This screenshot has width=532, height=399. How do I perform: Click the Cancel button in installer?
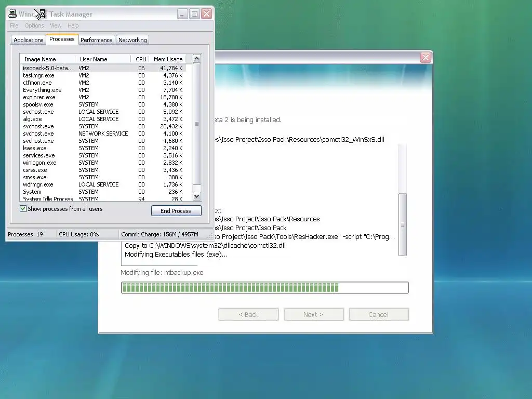pyautogui.click(x=379, y=314)
